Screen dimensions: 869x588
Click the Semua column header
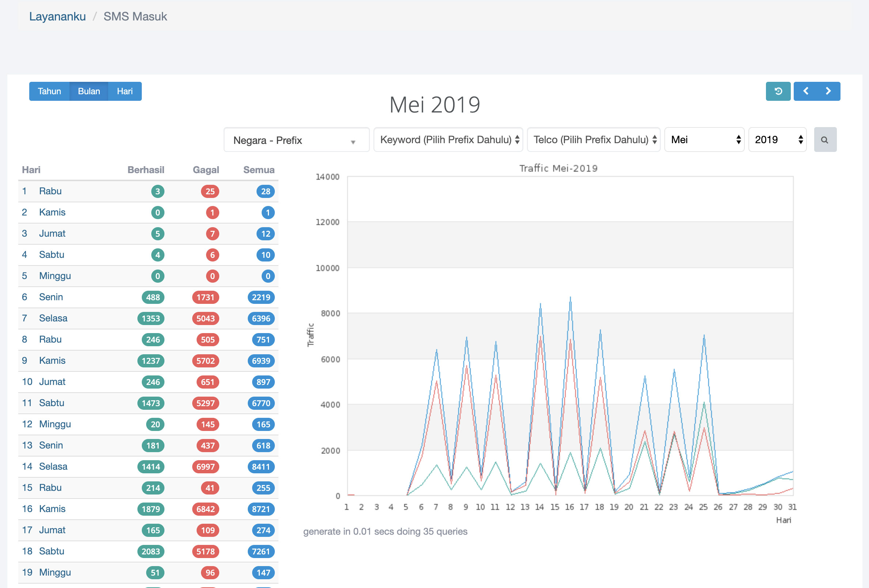(259, 170)
